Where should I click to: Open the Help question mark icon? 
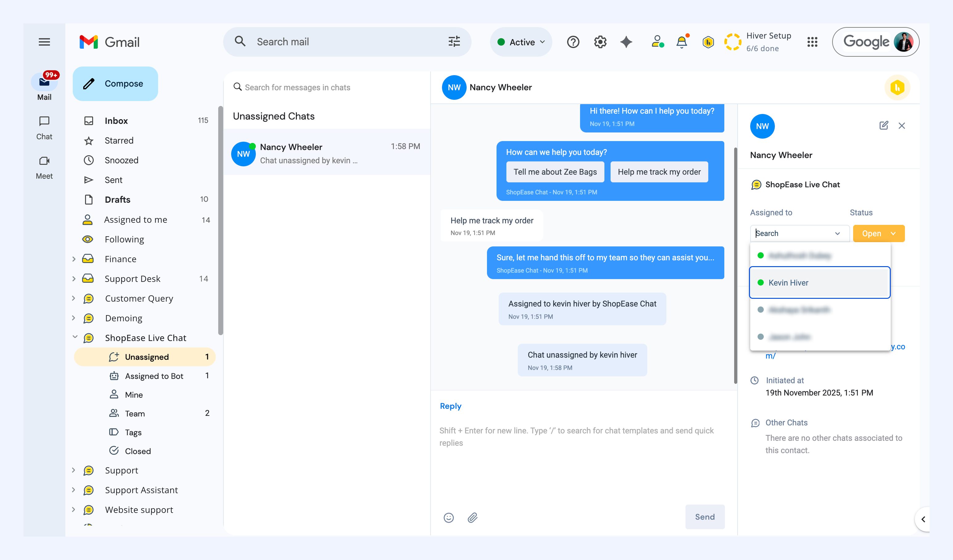coord(573,42)
